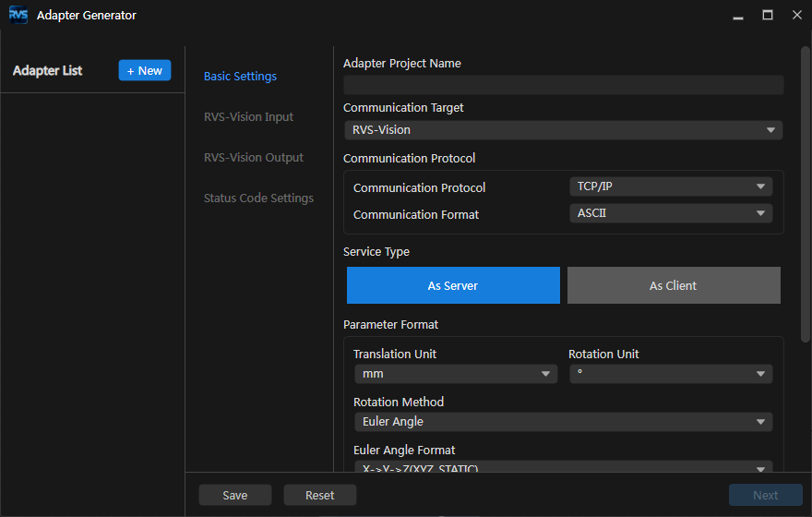Reset the adapter settings
The width and height of the screenshot is (812, 517).
click(320, 495)
